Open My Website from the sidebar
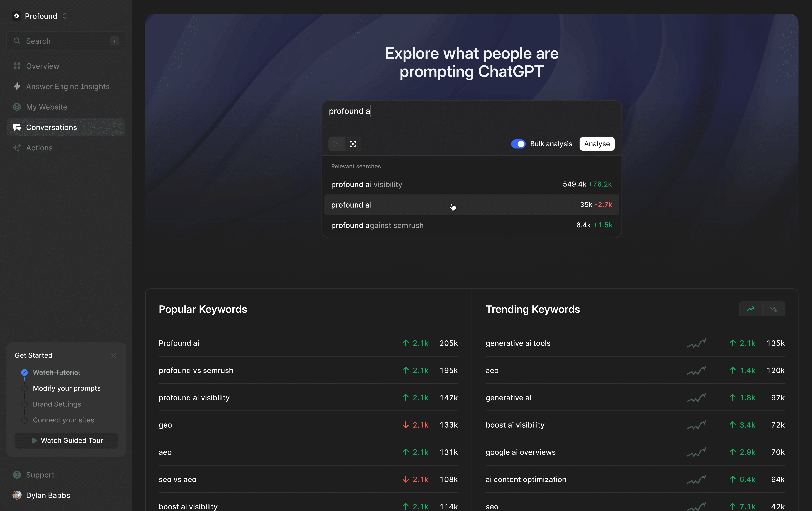812x511 pixels. [x=47, y=107]
